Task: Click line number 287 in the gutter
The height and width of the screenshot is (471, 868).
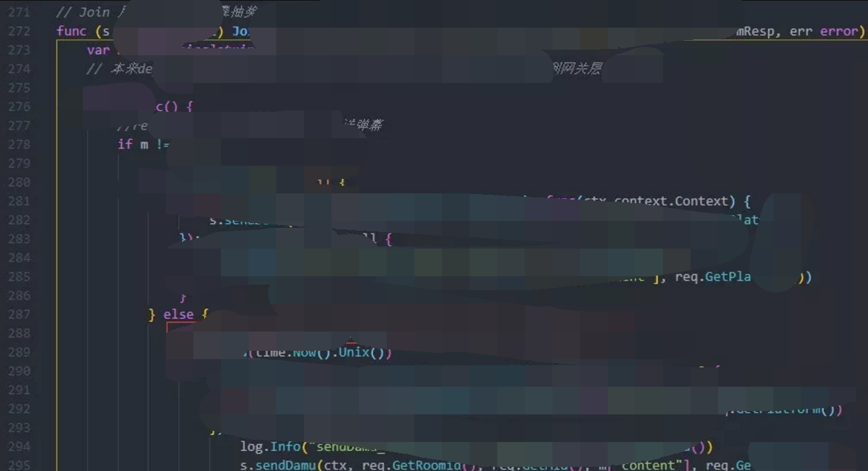Action: (x=20, y=314)
